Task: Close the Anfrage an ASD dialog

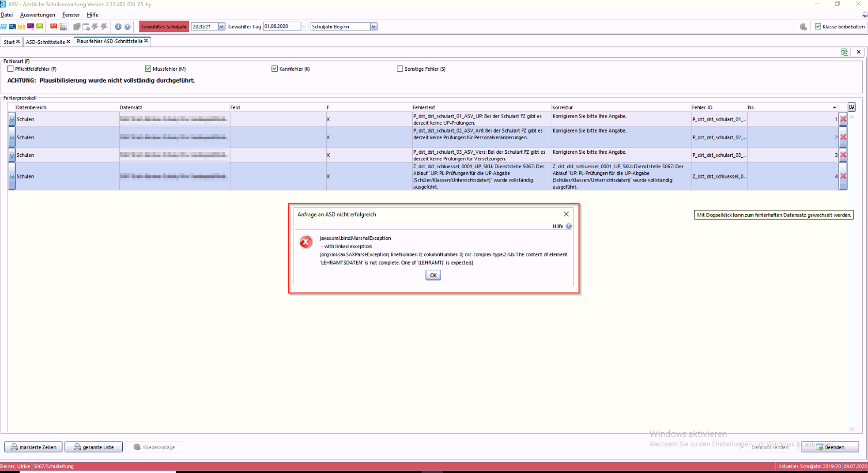Action: [x=566, y=214]
